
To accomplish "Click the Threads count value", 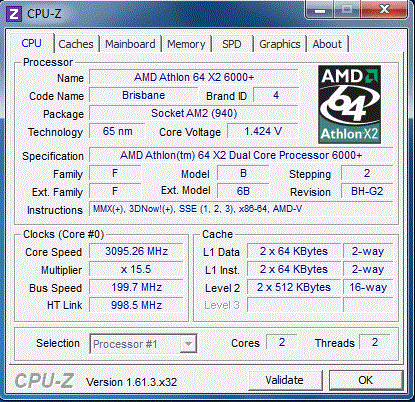I will click(x=375, y=342).
